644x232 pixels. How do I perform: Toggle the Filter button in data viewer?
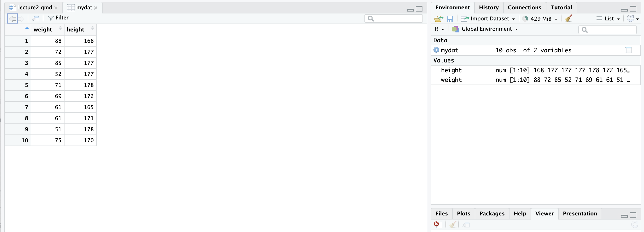(58, 18)
